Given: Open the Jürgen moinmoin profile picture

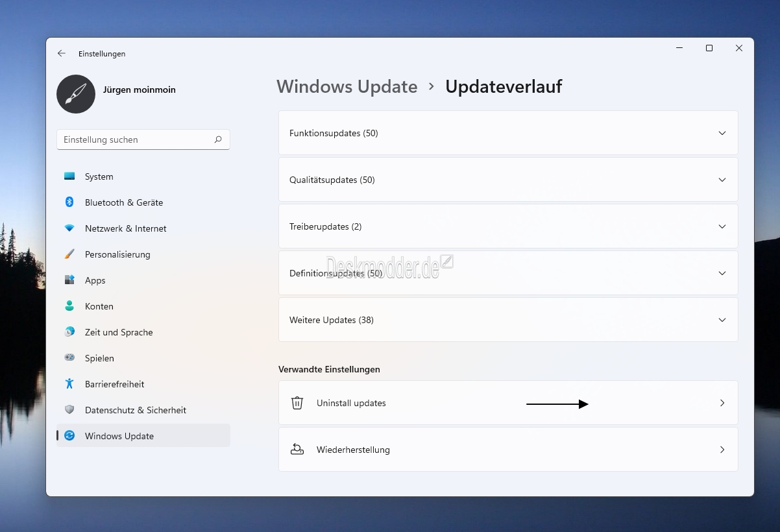Looking at the screenshot, I should click(76, 94).
